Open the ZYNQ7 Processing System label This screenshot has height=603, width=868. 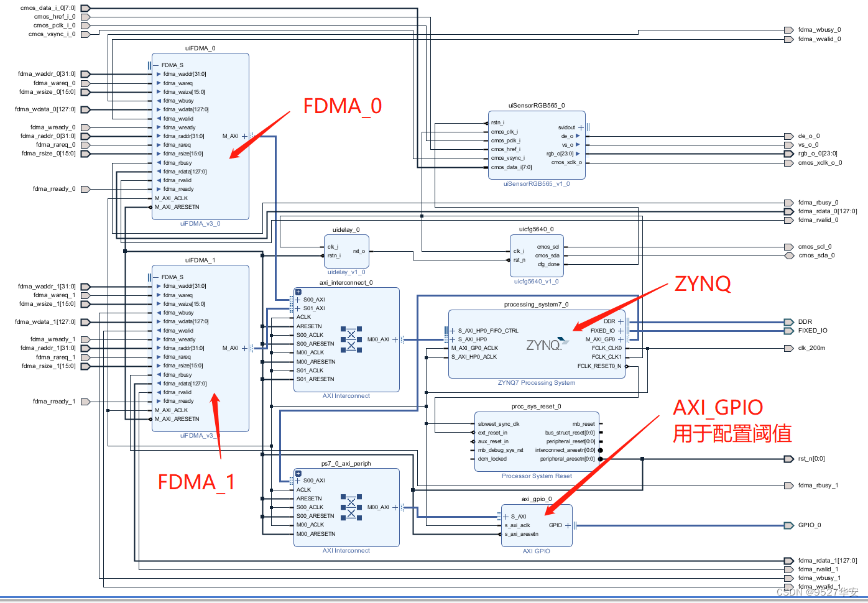(x=537, y=383)
